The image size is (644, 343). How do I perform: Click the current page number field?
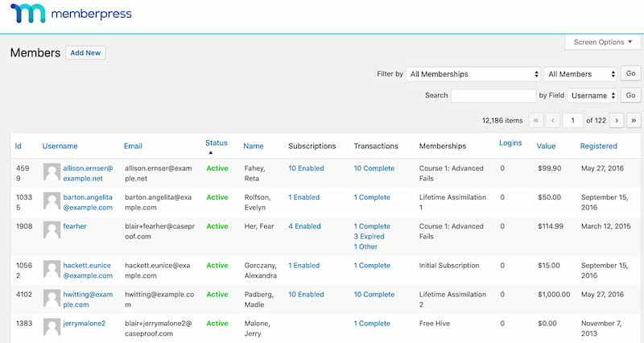[572, 120]
